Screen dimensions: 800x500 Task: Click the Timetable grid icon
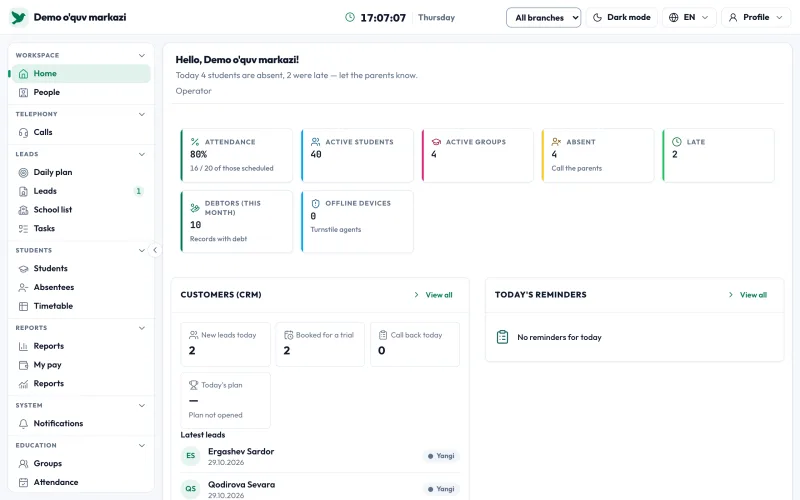point(23,306)
